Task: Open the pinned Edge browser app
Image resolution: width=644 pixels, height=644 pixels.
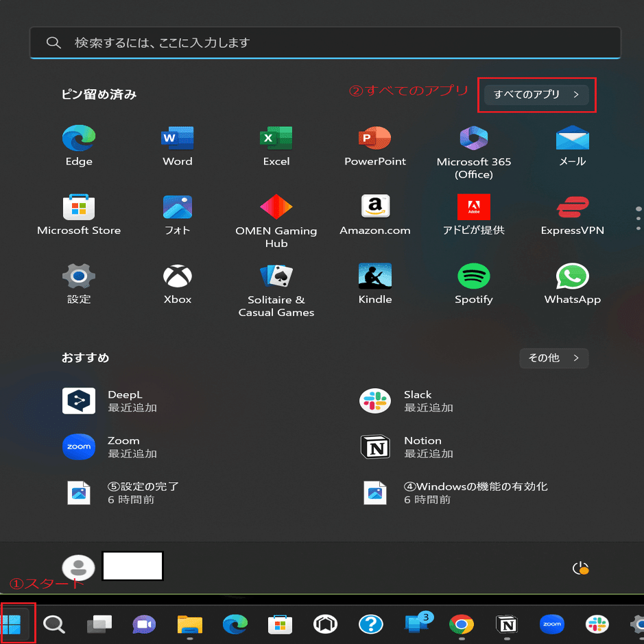Action: pos(79,146)
